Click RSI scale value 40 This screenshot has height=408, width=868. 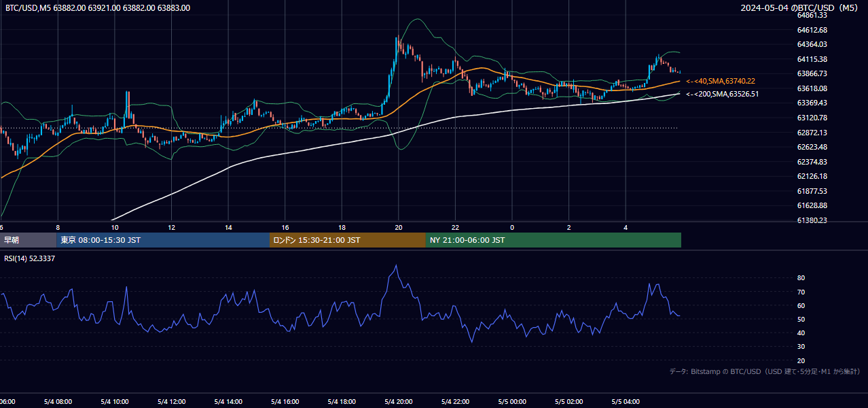click(x=801, y=333)
